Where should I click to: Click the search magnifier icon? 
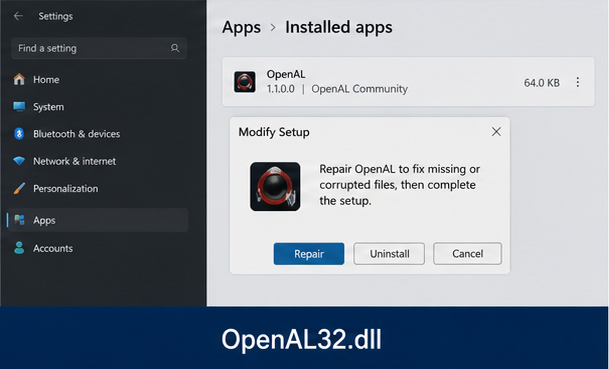[175, 48]
